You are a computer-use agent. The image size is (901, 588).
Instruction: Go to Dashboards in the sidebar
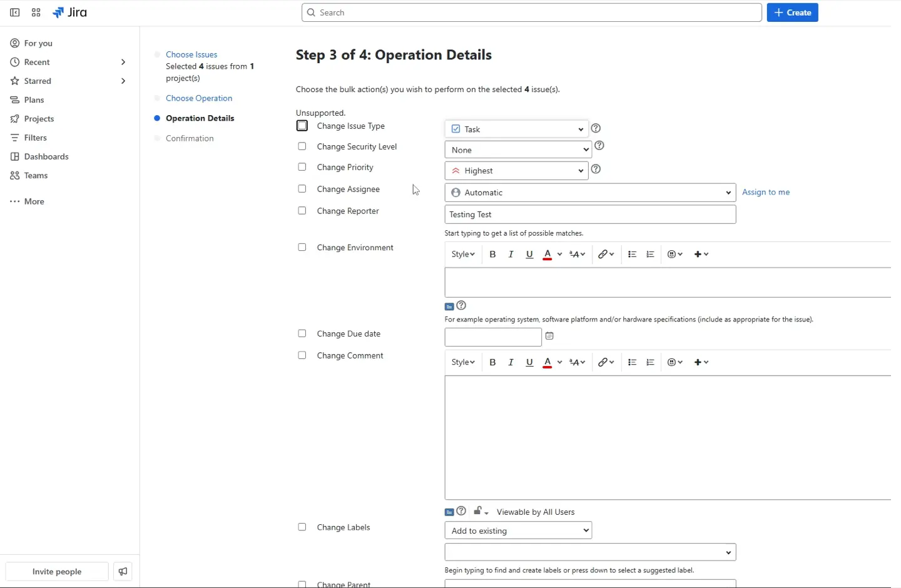[x=46, y=156]
